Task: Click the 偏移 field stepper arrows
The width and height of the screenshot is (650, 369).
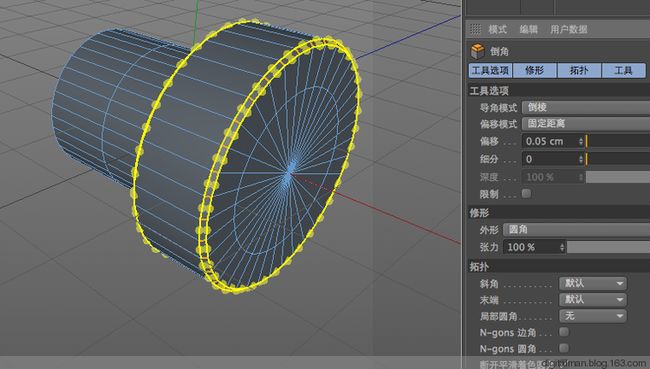Action: coord(581,141)
